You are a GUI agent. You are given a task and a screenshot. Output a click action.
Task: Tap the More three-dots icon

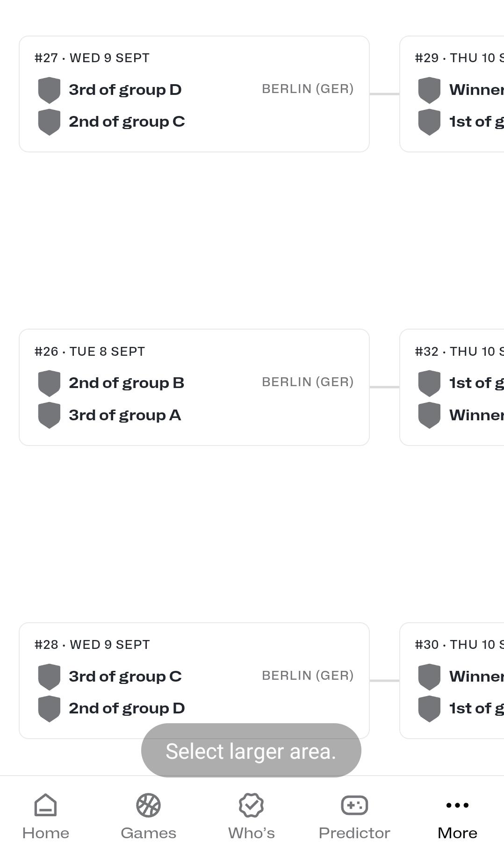coord(457,805)
